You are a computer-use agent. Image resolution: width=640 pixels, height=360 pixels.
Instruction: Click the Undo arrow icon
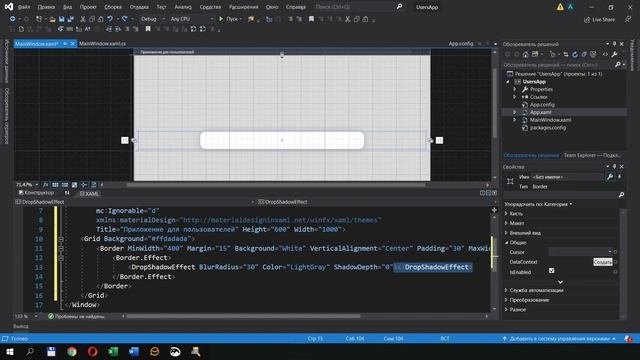[x=110, y=19]
